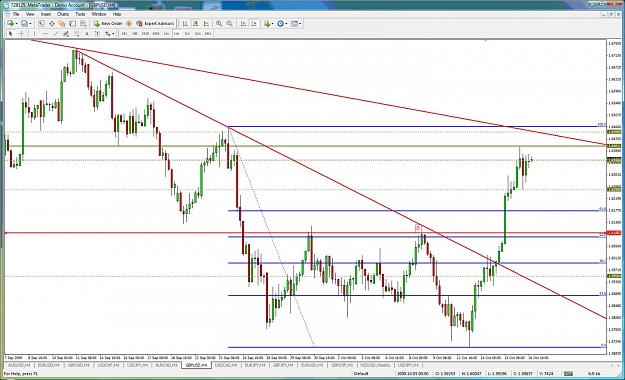
Task: Switch timeframe to D1
Action: [x=187, y=34]
